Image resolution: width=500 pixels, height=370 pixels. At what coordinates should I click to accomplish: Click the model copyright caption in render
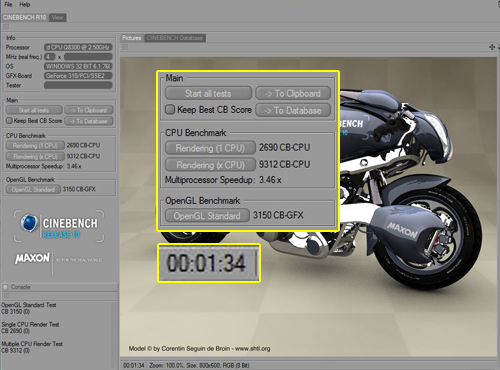click(199, 348)
